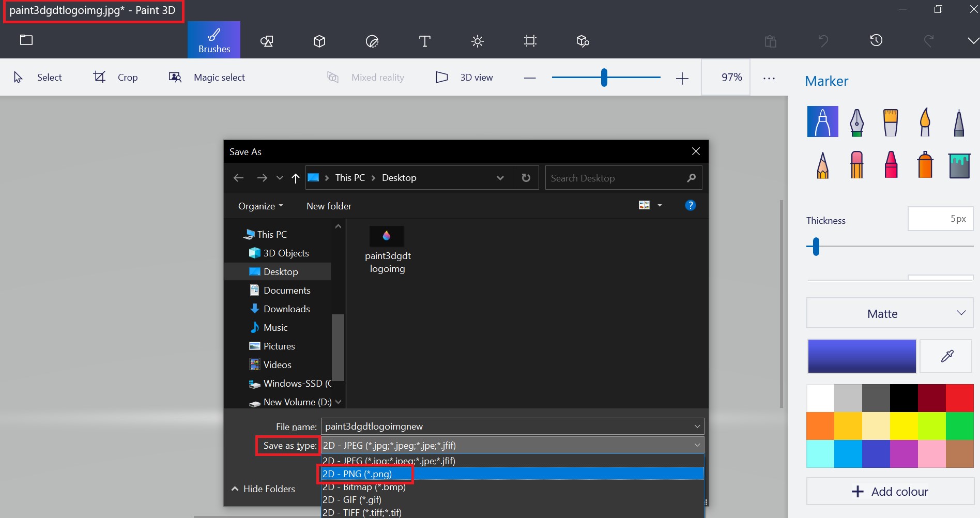Expand the address bar path dropdown
The height and width of the screenshot is (518, 980).
coord(500,178)
